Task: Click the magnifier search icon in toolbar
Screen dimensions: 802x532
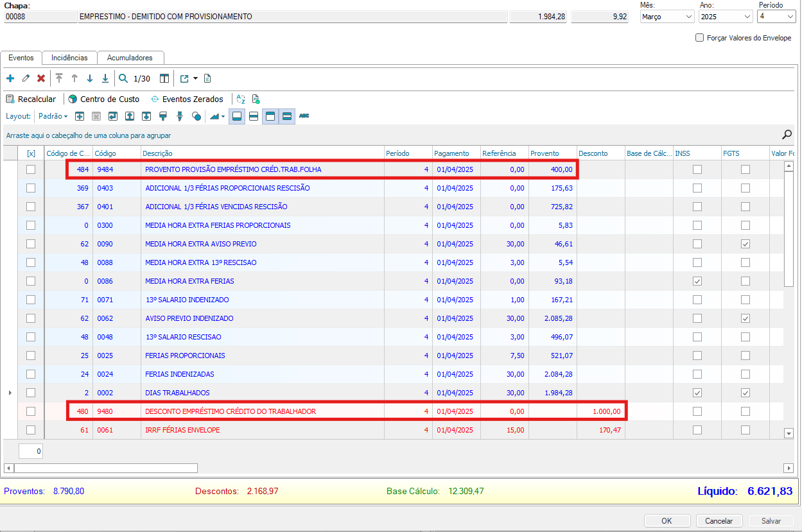Action: click(123, 78)
